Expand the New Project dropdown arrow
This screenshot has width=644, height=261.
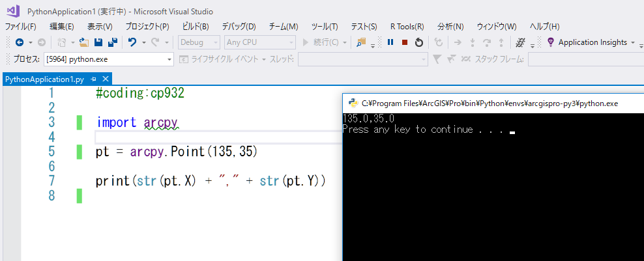pos(73,43)
